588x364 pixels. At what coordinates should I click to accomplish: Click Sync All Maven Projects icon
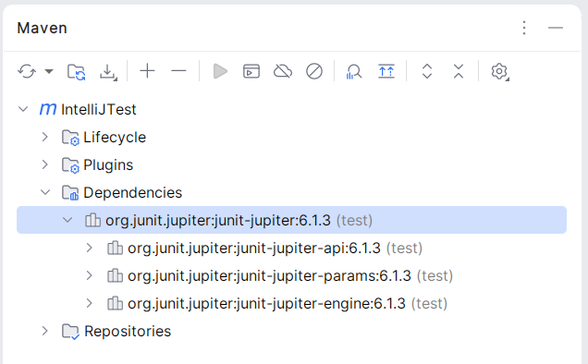[27, 71]
